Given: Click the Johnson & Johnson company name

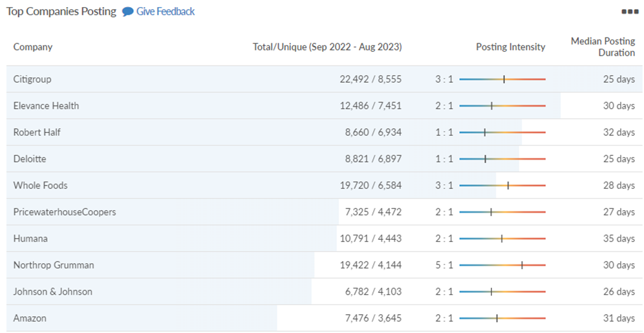Looking at the screenshot, I should tap(52, 292).
